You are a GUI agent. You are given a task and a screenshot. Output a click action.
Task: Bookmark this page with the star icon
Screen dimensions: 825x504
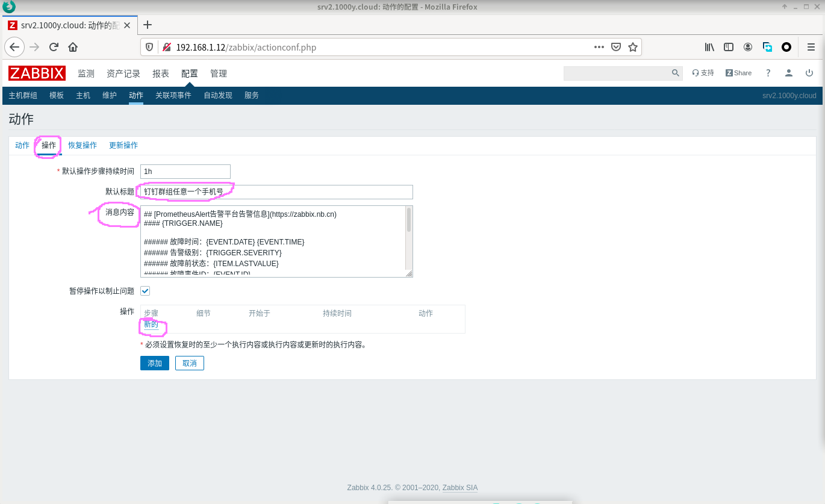click(x=632, y=47)
